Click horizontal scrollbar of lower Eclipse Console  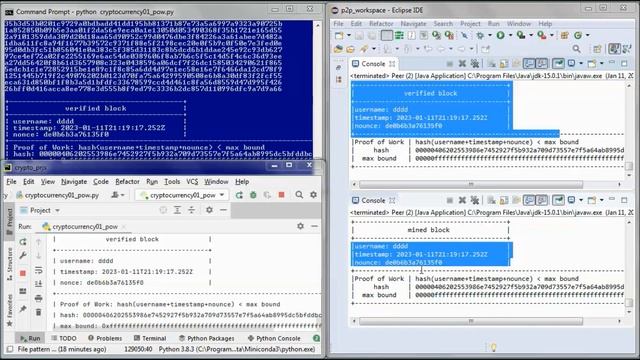pos(471,321)
